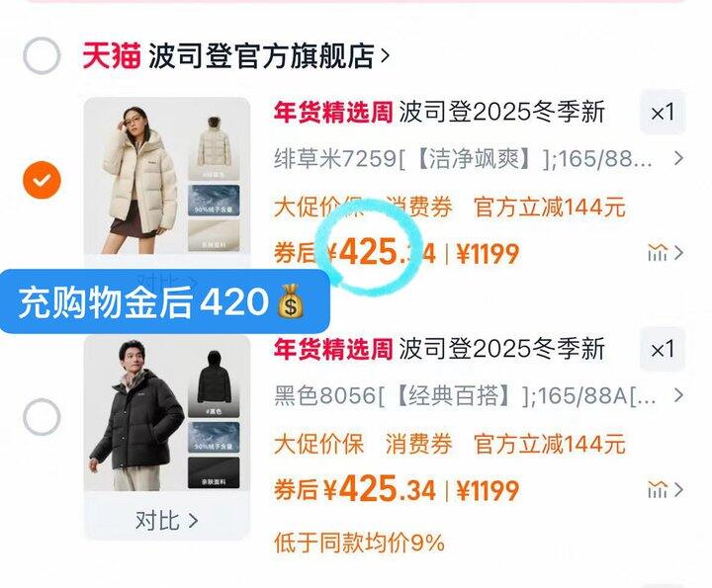712x588 pixels.
Task: Expand the 黑色8056 size options chevron
Action: coord(678,395)
